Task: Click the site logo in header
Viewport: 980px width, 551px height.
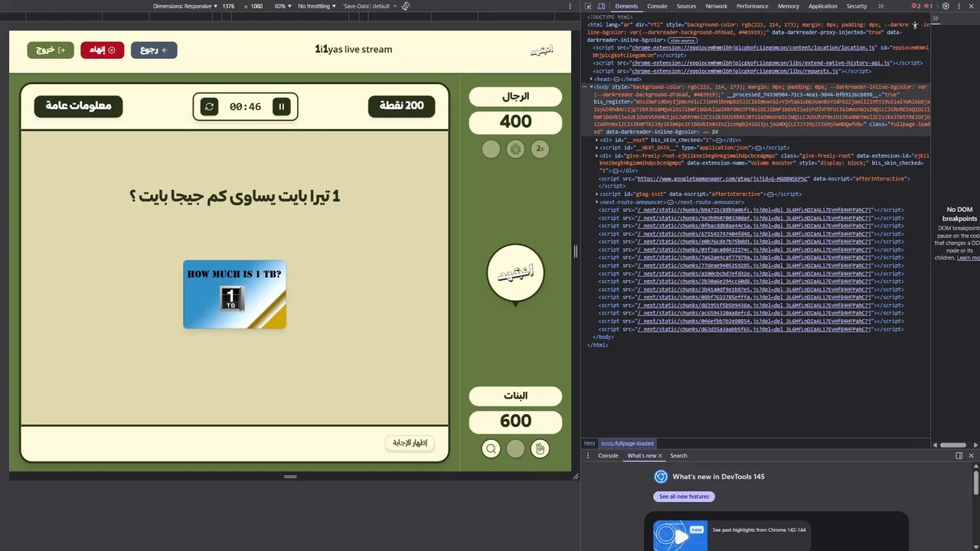Action: tap(541, 50)
